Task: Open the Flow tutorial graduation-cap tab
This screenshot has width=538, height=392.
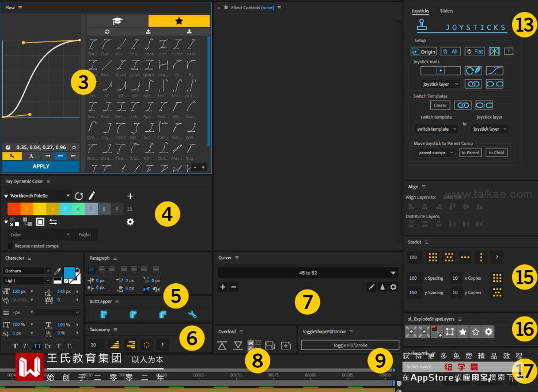Action: pyautogui.click(x=118, y=21)
